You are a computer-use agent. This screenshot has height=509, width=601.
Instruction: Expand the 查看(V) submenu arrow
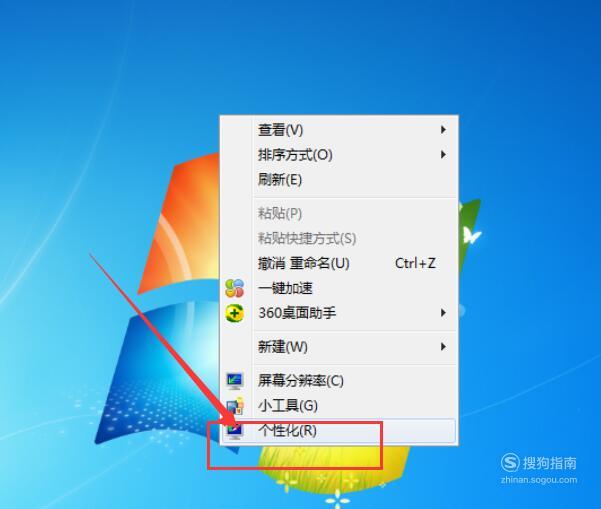(443, 130)
